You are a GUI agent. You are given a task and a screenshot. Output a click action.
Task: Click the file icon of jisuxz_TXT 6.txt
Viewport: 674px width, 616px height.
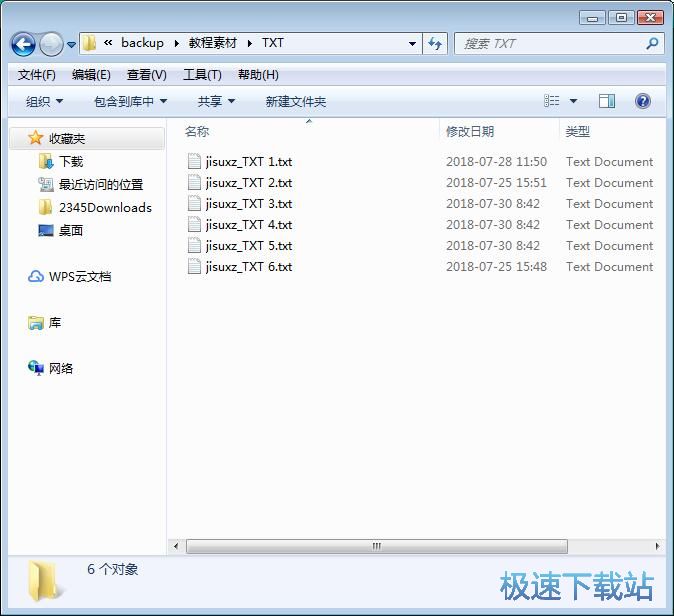(194, 267)
